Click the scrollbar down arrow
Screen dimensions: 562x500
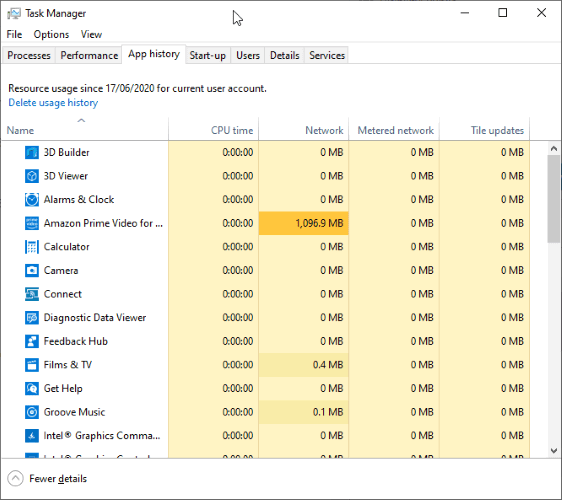click(554, 451)
